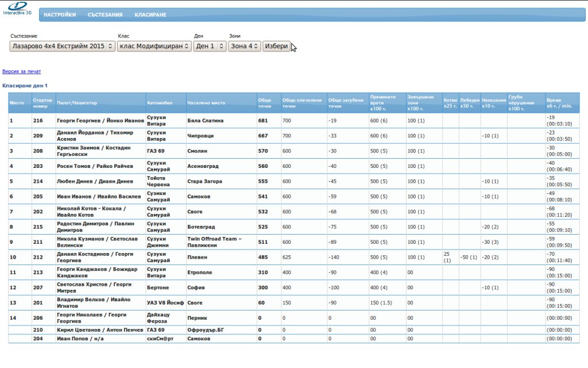
Task: Click the Автомобил column header
Action: click(x=158, y=103)
